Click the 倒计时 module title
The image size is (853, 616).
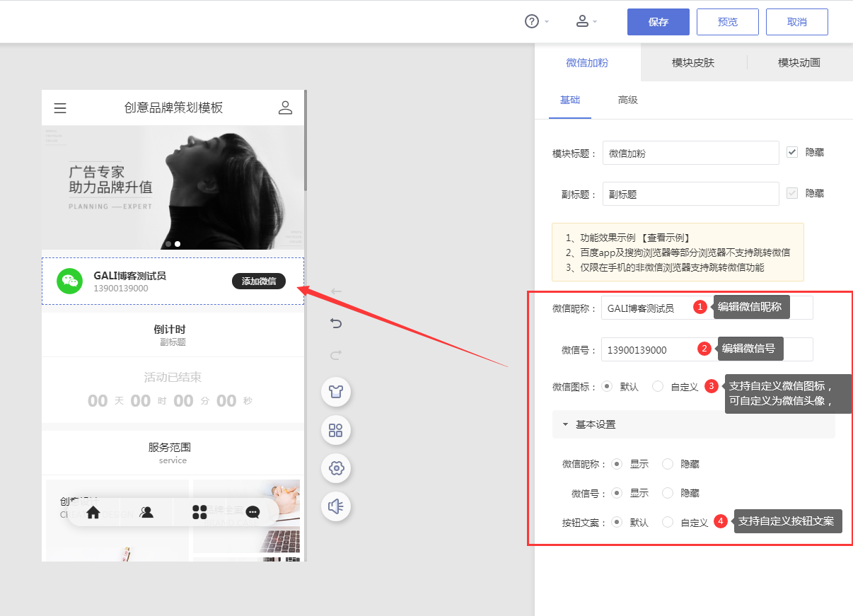pos(170,330)
